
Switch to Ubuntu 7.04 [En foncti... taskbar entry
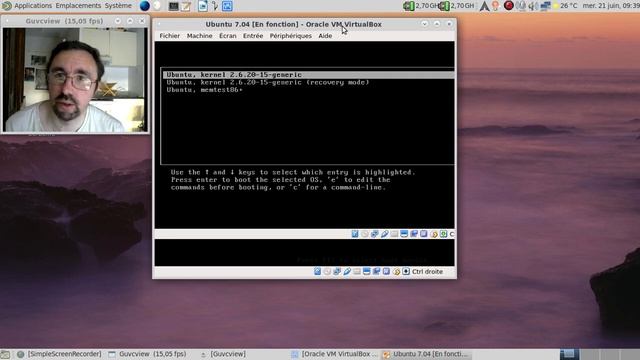[426, 354]
